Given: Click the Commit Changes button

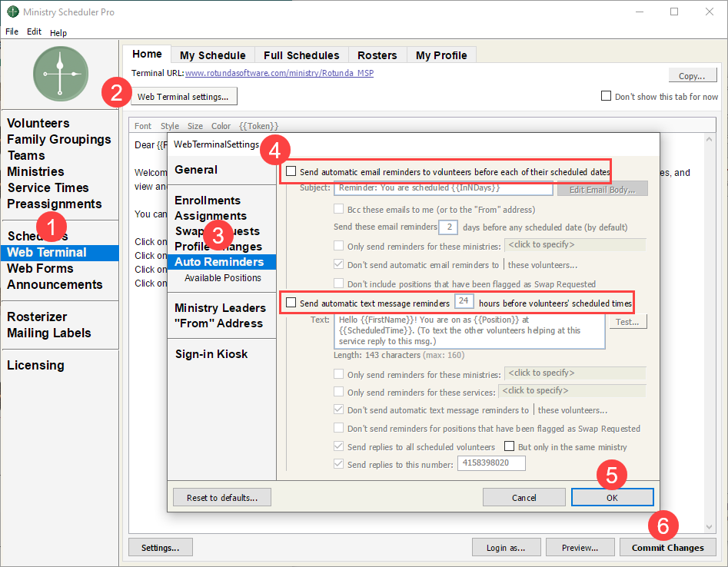Looking at the screenshot, I should [x=667, y=548].
